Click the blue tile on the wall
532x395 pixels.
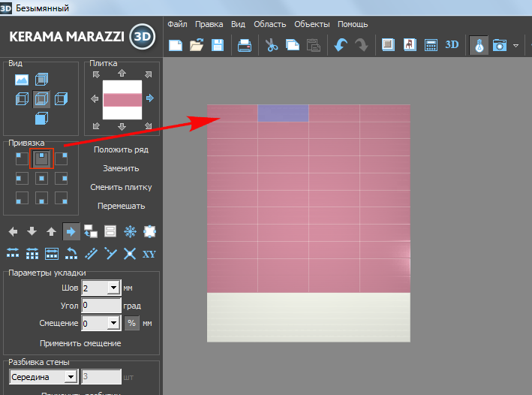point(283,113)
